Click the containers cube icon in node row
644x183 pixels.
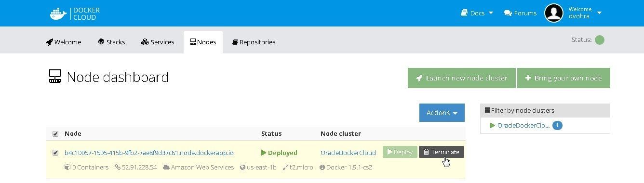pos(67,168)
